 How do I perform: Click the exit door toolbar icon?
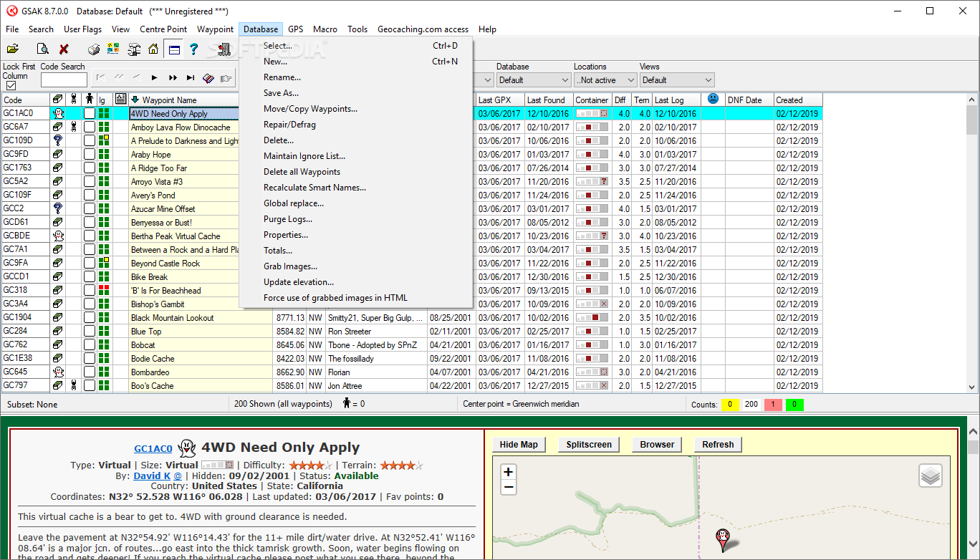pyautogui.click(x=224, y=49)
